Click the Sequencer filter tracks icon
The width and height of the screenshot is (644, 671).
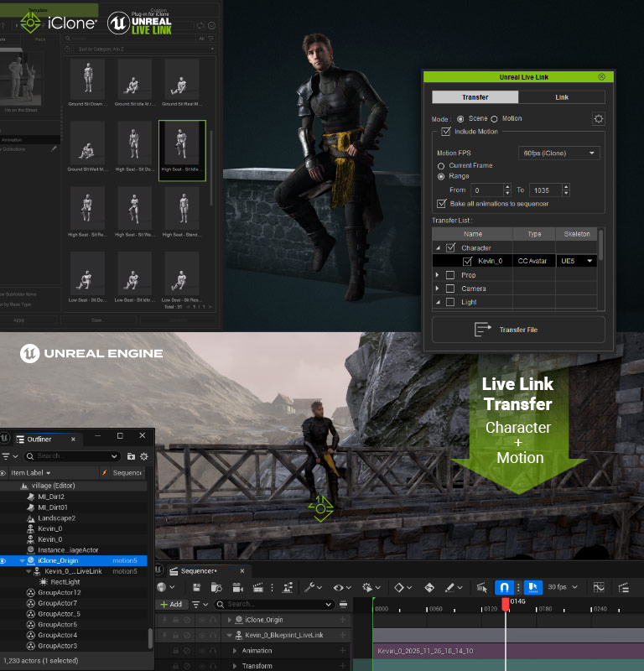[x=200, y=604]
